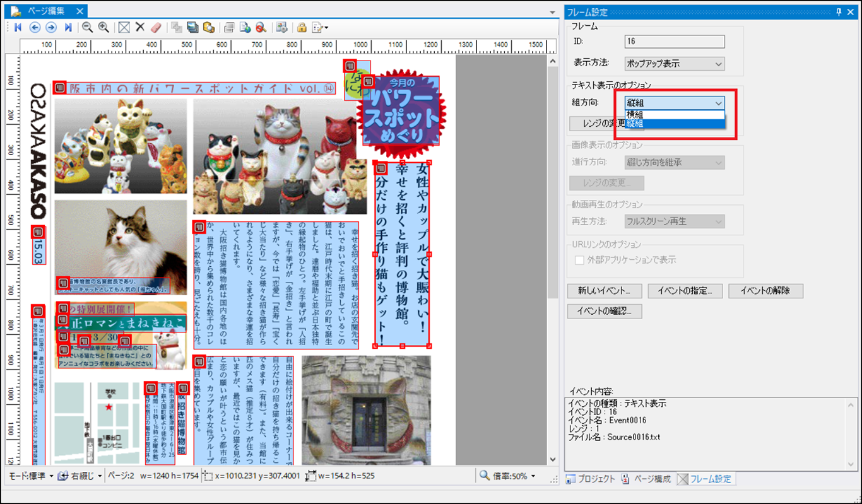Click ファイル名 : Source0016.txt line
862x504 pixels.
point(614,437)
